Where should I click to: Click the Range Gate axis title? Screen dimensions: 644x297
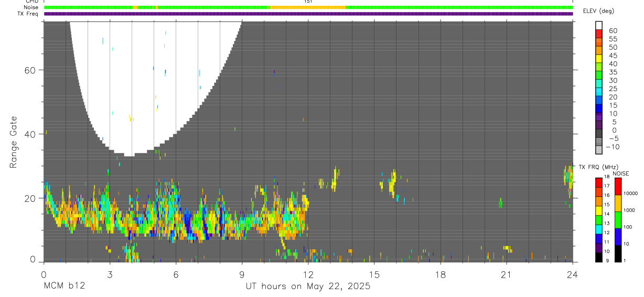click(13, 142)
